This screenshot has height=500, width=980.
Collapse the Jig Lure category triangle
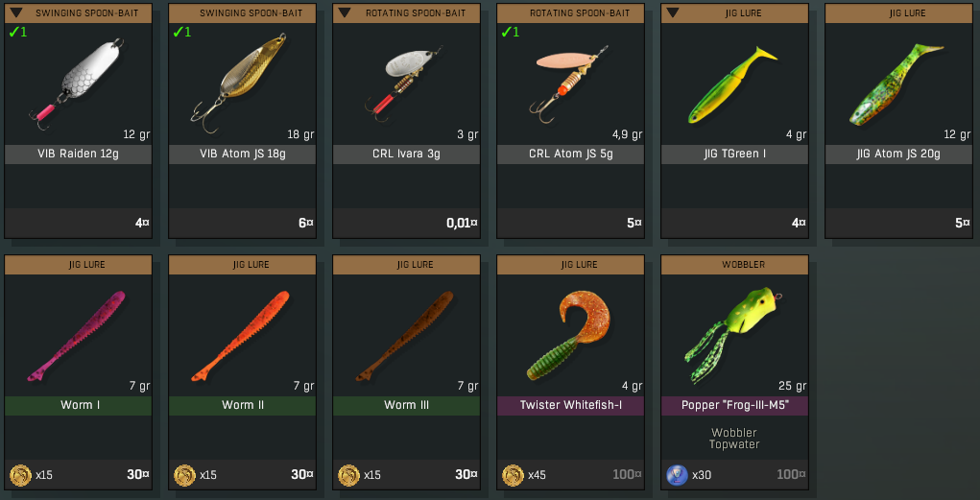click(673, 12)
